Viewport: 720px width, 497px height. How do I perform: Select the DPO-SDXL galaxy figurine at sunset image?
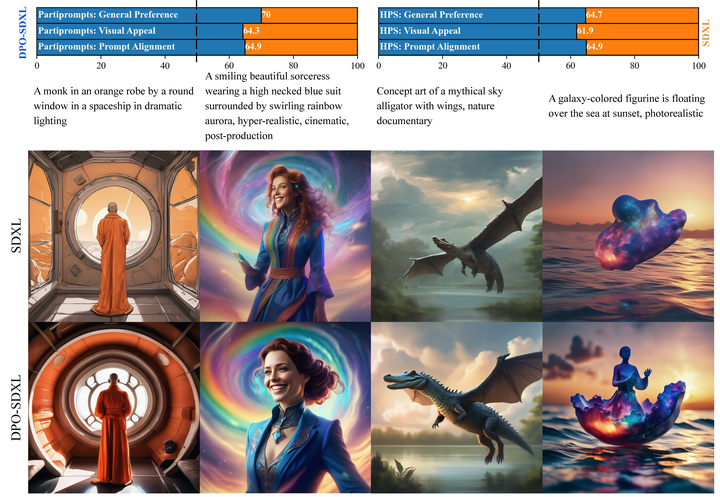click(628, 407)
